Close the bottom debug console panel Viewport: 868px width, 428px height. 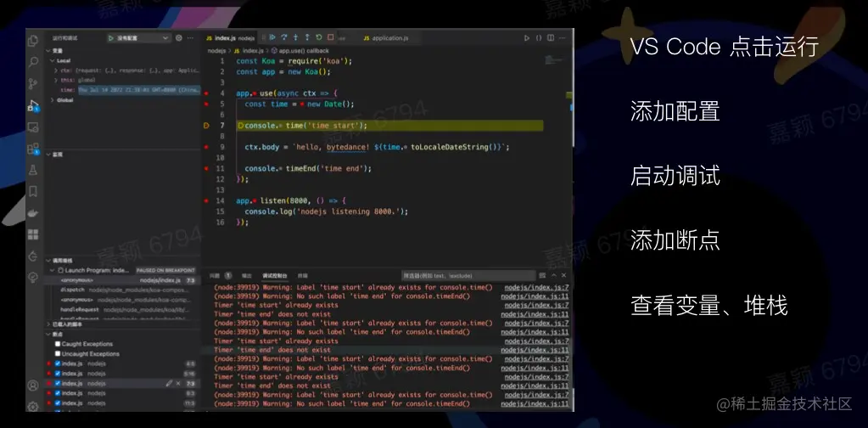click(x=564, y=275)
